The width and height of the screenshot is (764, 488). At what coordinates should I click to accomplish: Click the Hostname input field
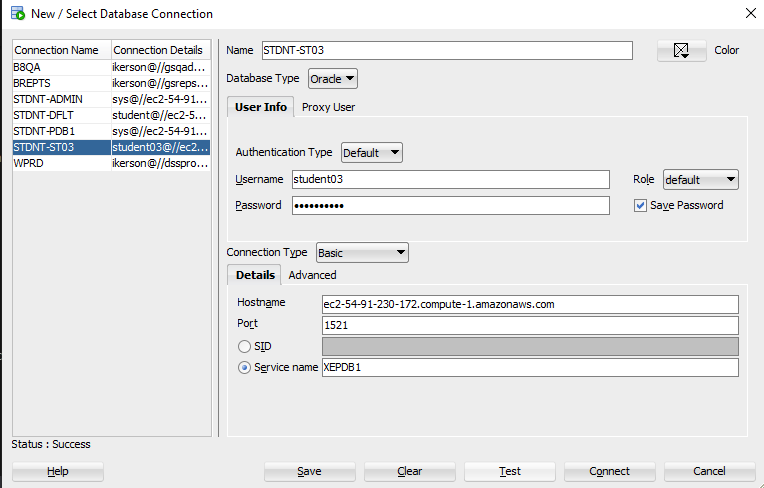point(530,304)
